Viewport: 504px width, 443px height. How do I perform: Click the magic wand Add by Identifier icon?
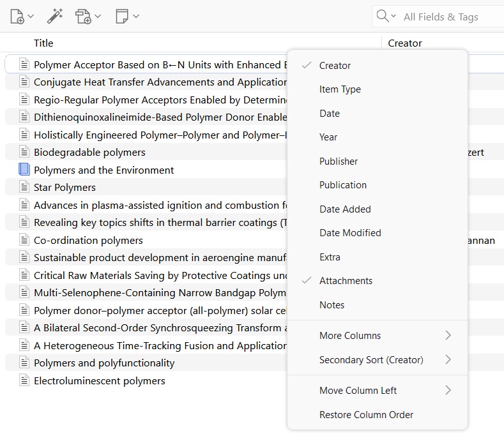55,17
